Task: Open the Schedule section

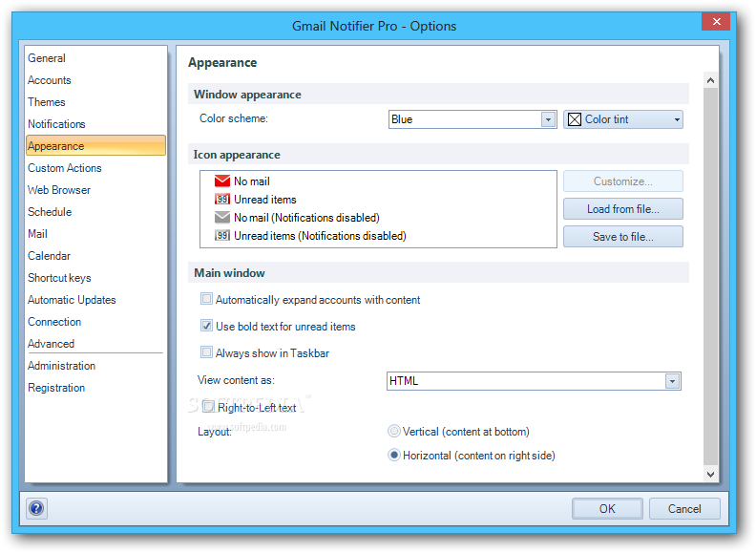Action: click(x=50, y=212)
